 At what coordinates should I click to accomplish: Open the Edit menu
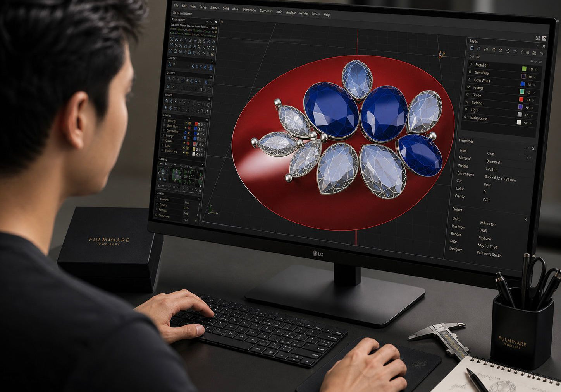184,6
